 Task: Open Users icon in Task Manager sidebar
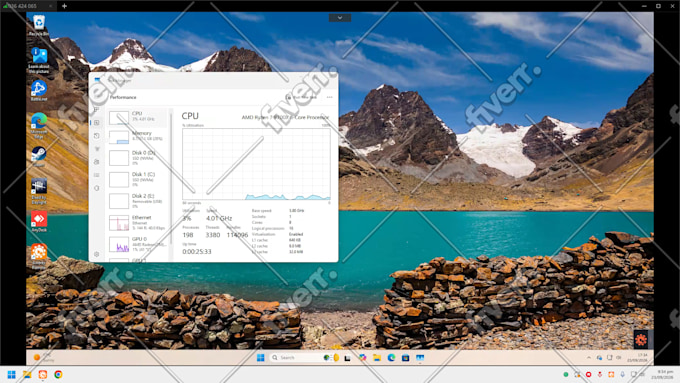click(97, 162)
